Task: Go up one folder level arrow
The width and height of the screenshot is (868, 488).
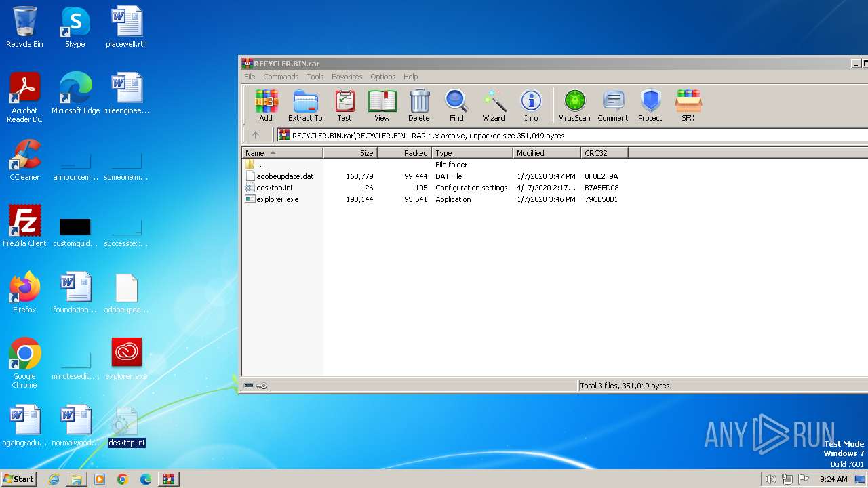Action: tap(256, 135)
